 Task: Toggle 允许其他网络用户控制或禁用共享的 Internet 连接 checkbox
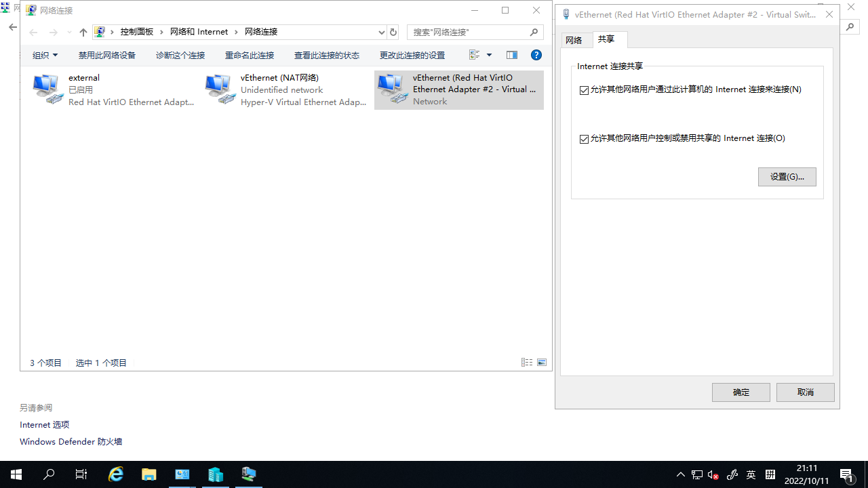click(585, 139)
